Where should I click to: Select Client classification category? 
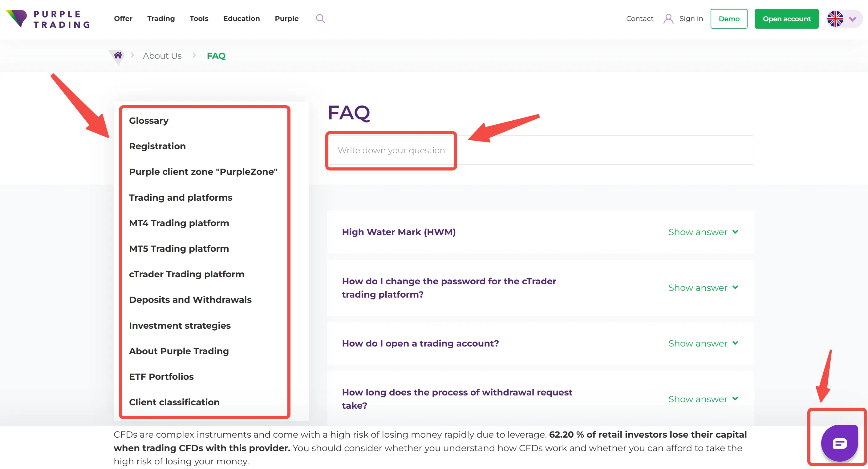(174, 402)
